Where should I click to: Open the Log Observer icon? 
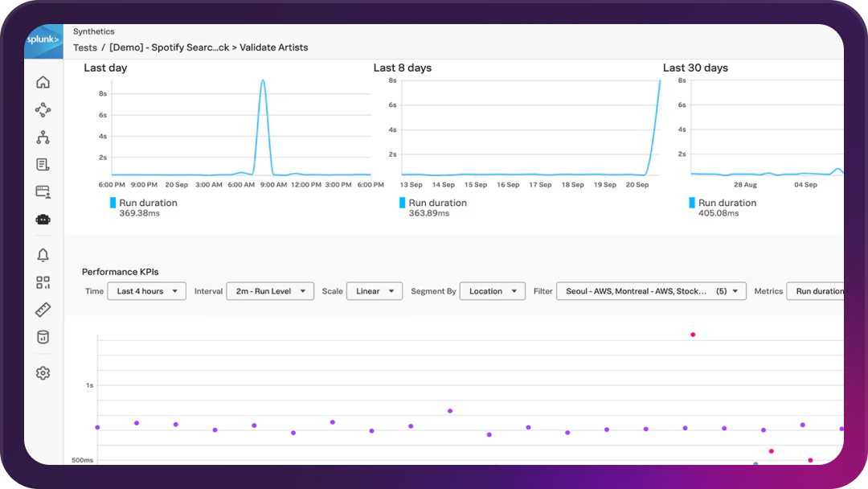(43, 164)
